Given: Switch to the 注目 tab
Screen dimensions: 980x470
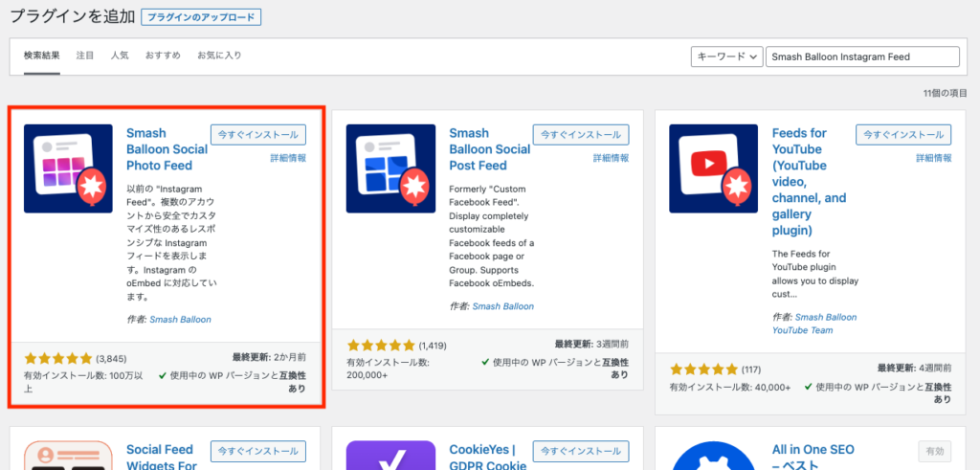Looking at the screenshot, I should click(x=85, y=56).
